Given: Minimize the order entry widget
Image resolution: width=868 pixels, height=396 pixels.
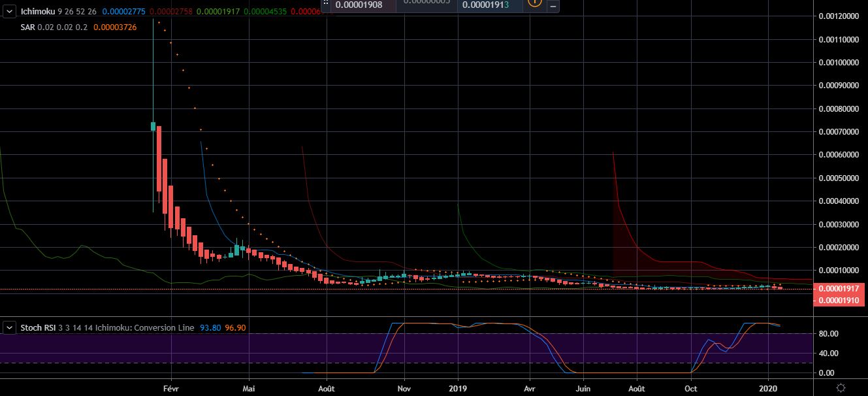Looking at the screenshot, I should 553,6.
